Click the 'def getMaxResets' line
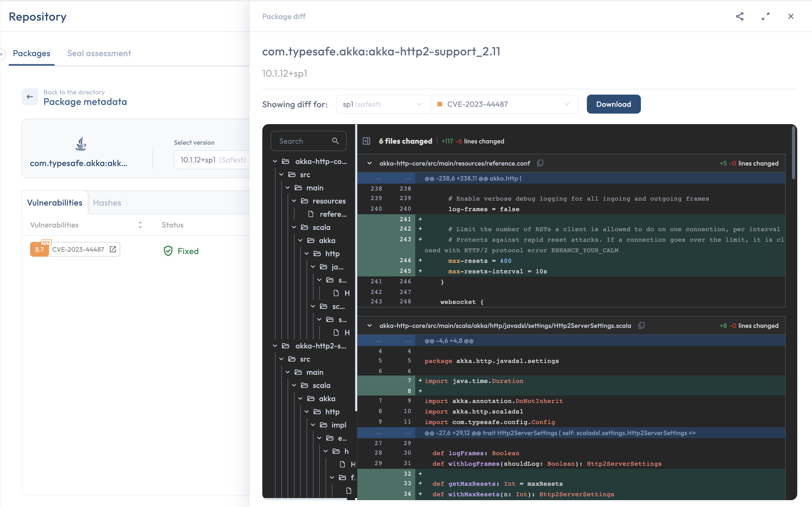Screen dimensions: 812x507 point(497,484)
